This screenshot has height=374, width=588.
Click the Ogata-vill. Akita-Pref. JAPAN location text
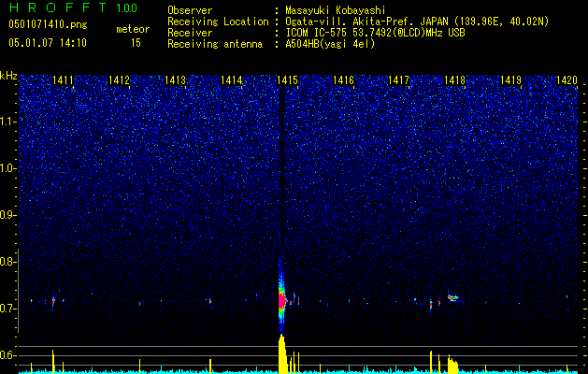(x=417, y=22)
